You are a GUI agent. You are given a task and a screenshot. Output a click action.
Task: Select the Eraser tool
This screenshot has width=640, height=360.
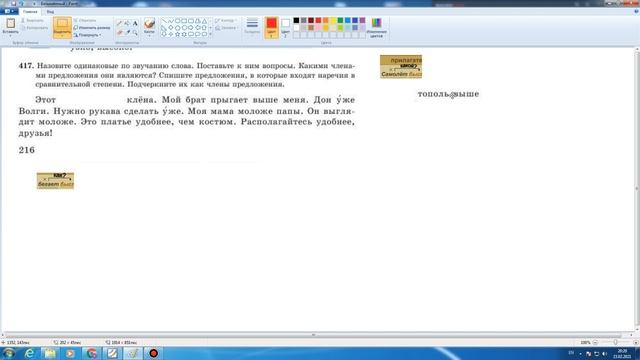[120, 32]
